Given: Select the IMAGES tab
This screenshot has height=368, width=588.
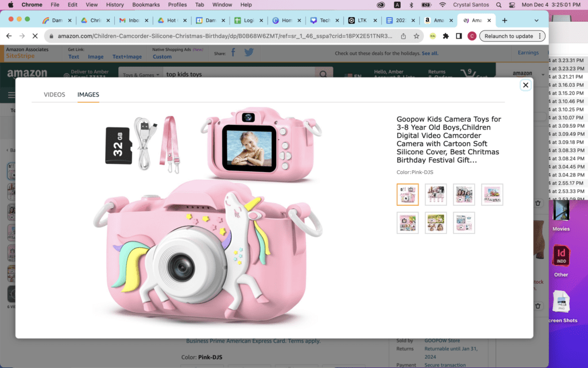Looking at the screenshot, I should [x=88, y=95].
